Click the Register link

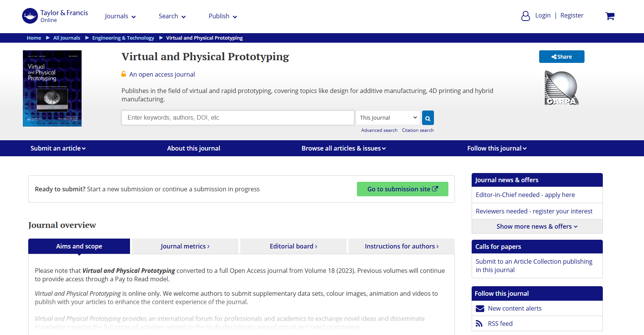(572, 15)
